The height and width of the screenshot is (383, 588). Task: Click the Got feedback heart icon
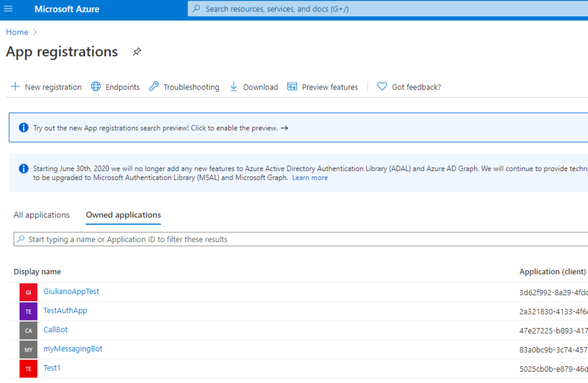coord(381,87)
